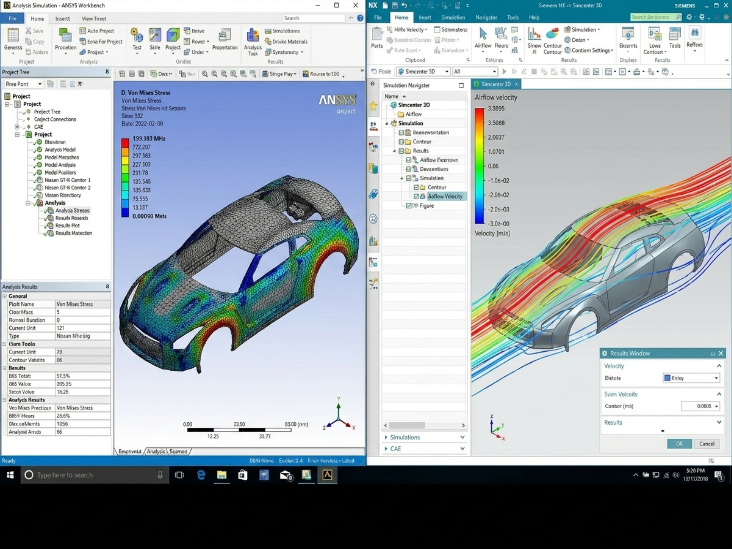Viewport: 732px width, 549px height.
Task: Click the Propertation icon in ANSYS ribbon
Action: coord(225,39)
